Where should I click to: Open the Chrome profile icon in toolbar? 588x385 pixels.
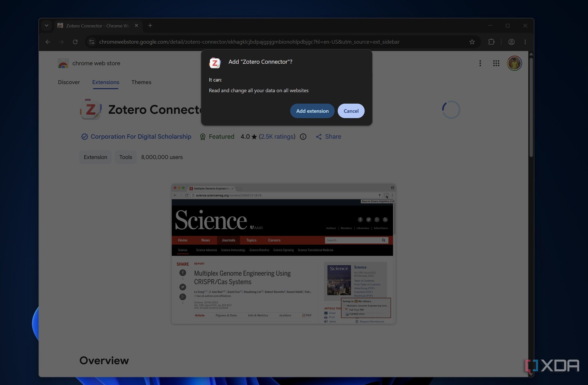(512, 42)
